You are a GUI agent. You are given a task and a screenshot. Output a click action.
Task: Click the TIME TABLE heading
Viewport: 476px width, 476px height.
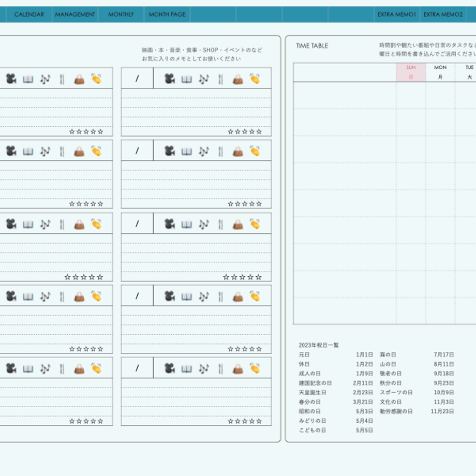click(312, 46)
